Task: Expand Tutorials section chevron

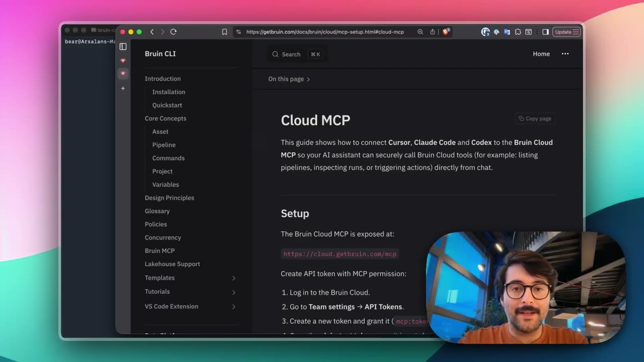Action: pos(233,292)
